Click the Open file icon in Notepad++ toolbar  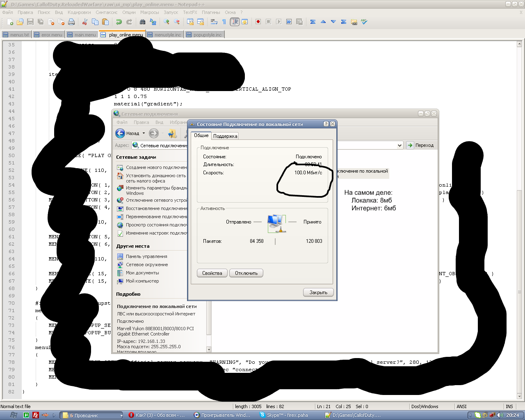(20, 22)
